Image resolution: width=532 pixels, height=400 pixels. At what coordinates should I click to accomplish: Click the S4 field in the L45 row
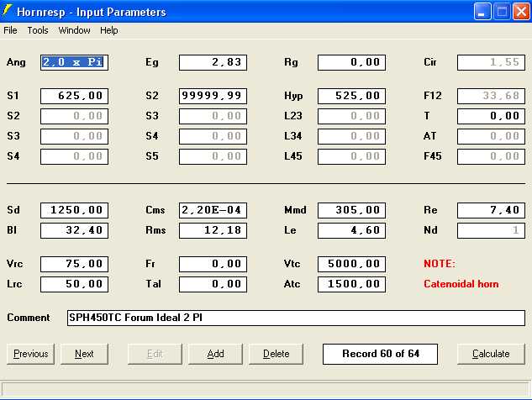coord(74,156)
